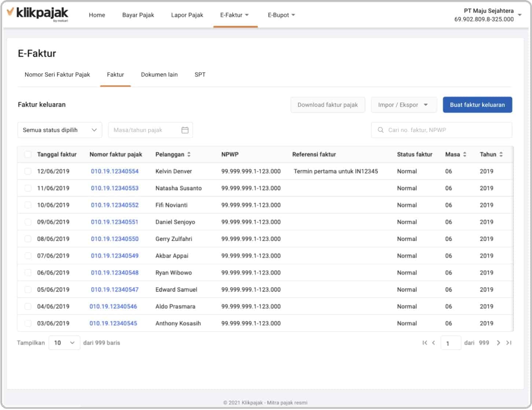Advance to the next results page
Image resolution: width=532 pixels, height=410 pixels.
[499, 343]
